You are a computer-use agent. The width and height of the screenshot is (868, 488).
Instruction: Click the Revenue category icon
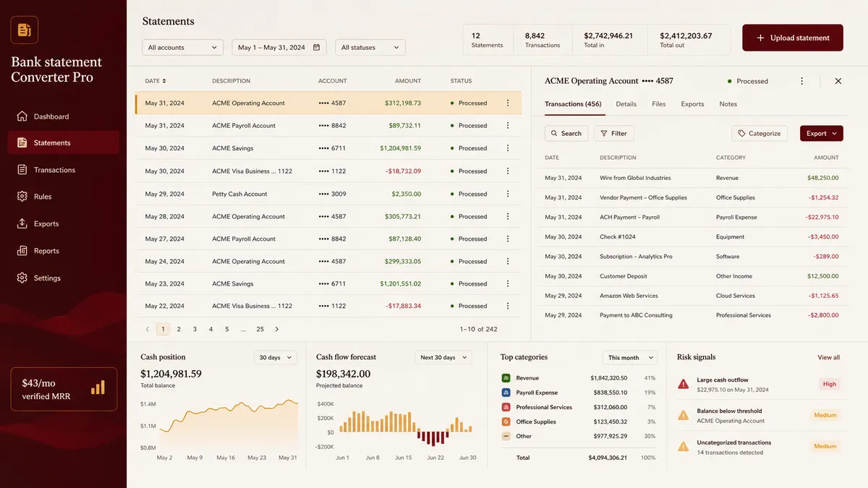coord(506,378)
